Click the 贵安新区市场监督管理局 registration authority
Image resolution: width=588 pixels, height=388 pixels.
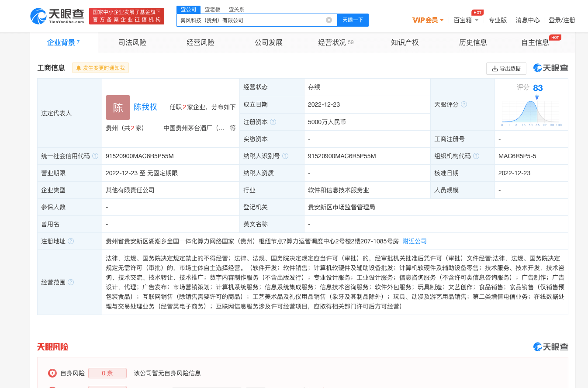tap(342, 207)
